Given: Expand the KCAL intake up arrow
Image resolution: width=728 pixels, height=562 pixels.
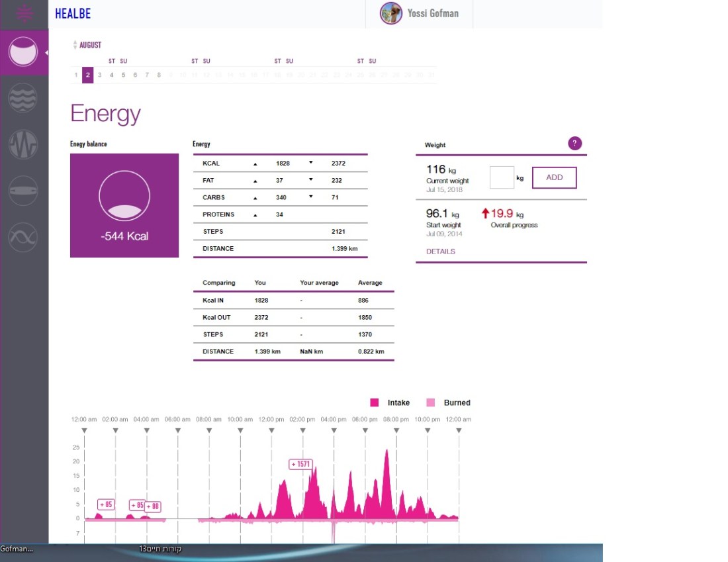Looking at the screenshot, I should click(x=255, y=163).
